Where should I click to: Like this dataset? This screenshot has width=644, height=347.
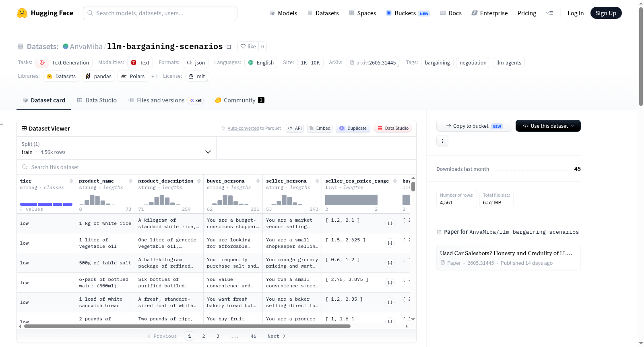pyautogui.click(x=248, y=46)
